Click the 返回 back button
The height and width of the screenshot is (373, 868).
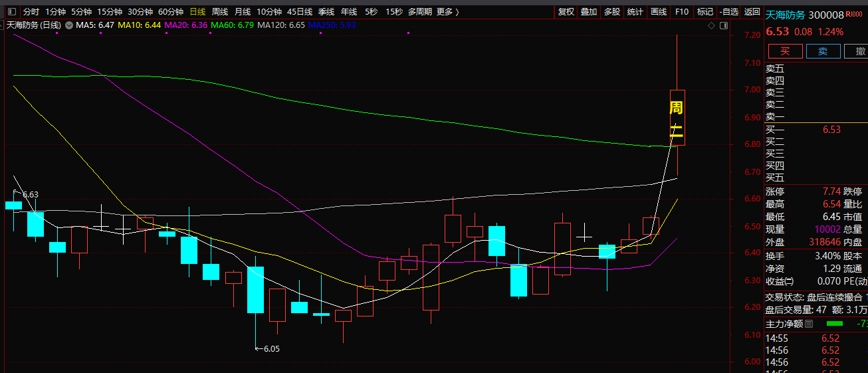(x=752, y=12)
